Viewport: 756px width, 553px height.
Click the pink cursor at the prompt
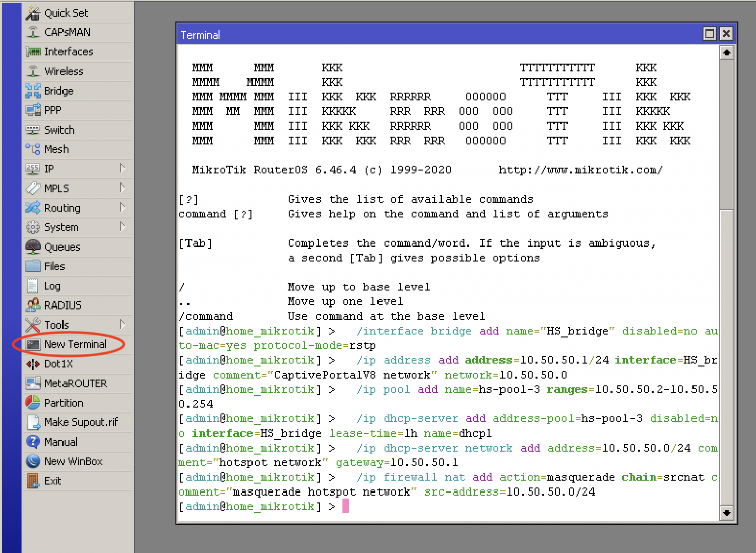coord(346,506)
